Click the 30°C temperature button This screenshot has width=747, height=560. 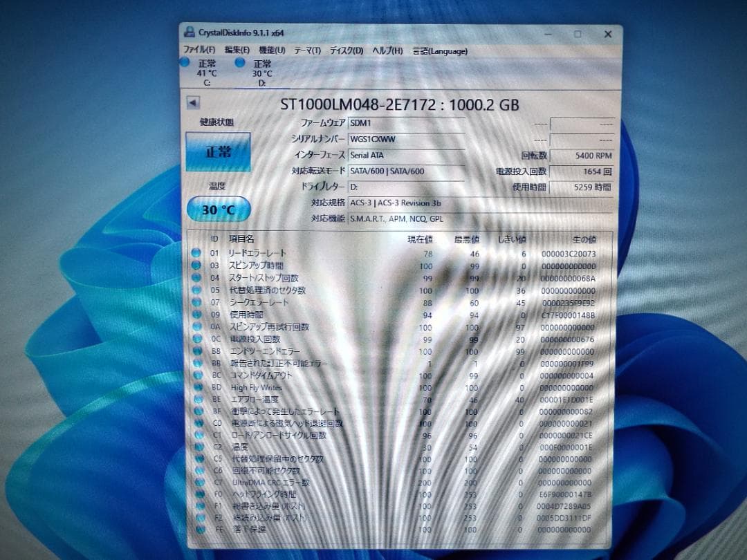pyautogui.click(x=216, y=209)
